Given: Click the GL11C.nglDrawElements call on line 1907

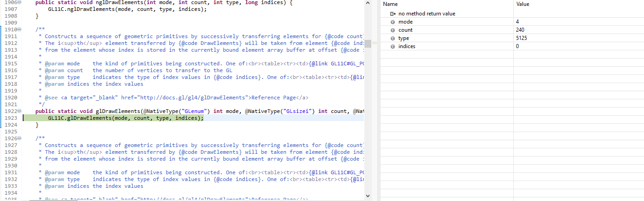Looking at the screenshot, I should click(x=127, y=9).
